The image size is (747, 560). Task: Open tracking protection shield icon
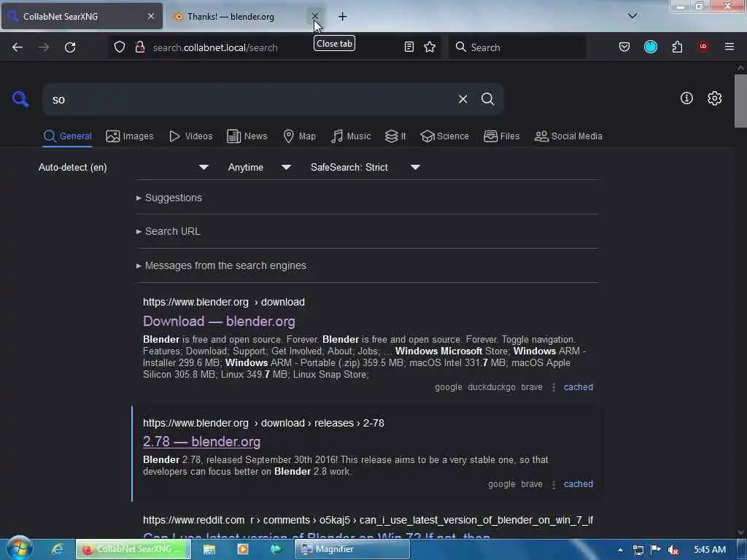point(120,47)
